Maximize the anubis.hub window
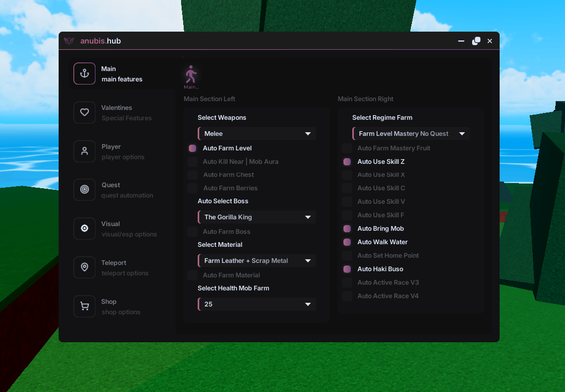565x392 pixels. (x=476, y=41)
